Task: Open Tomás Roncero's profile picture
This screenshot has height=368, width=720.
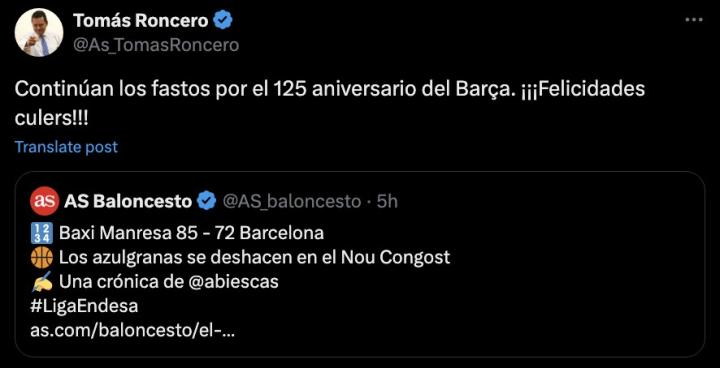Action: (39, 33)
